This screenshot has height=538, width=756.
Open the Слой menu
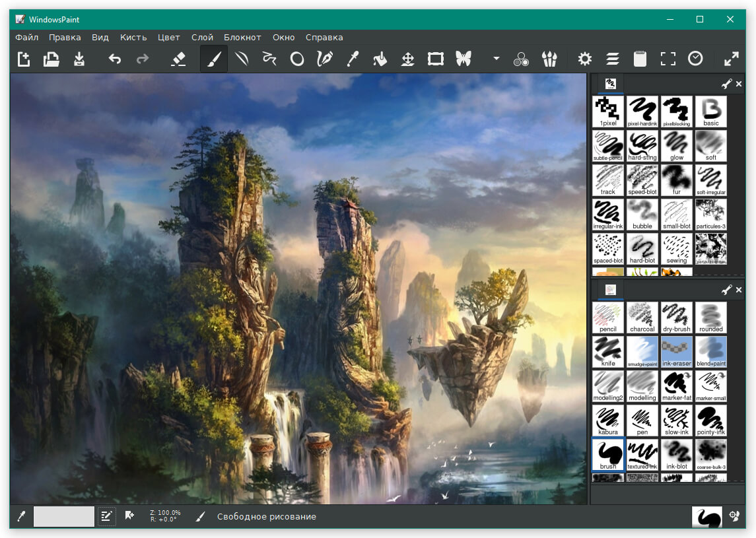pos(202,37)
